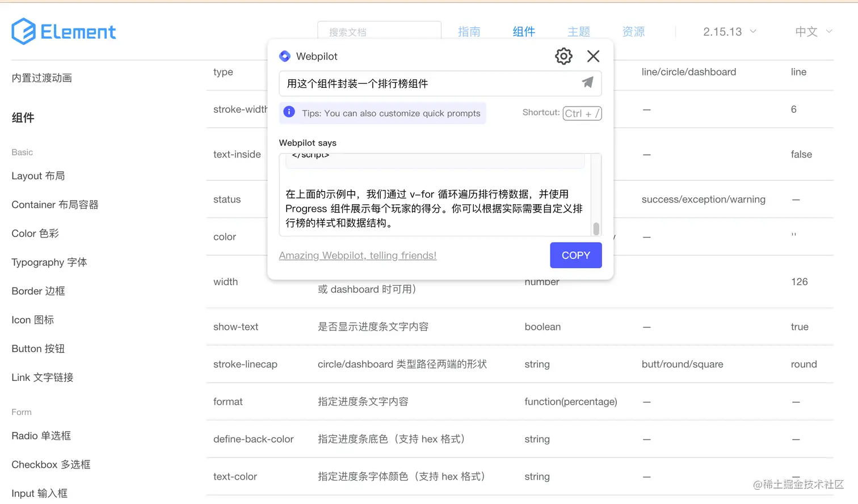Open the 资源 nav tab

[x=633, y=32]
